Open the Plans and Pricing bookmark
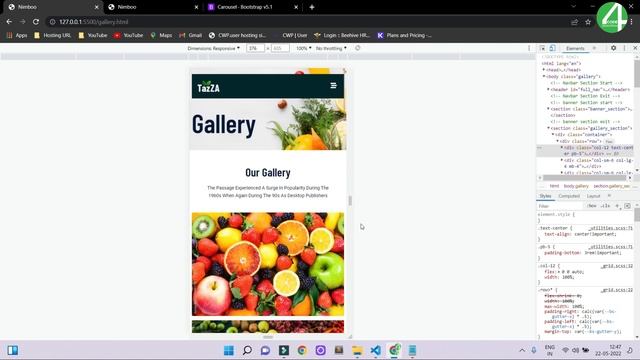The image size is (640, 360). click(404, 36)
